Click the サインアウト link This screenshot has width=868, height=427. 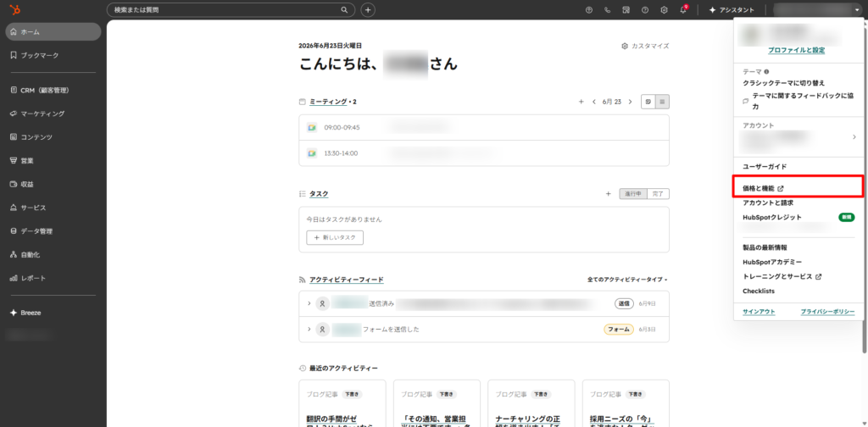click(x=759, y=312)
